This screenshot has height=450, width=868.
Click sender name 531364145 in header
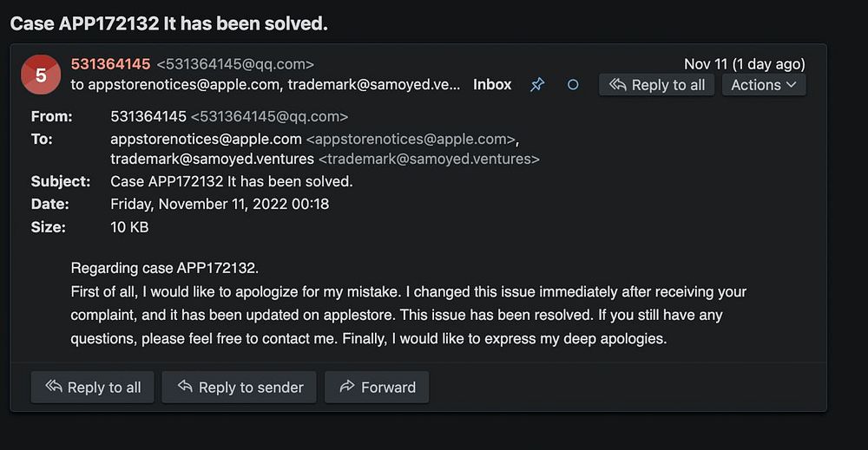(x=110, y=64)
